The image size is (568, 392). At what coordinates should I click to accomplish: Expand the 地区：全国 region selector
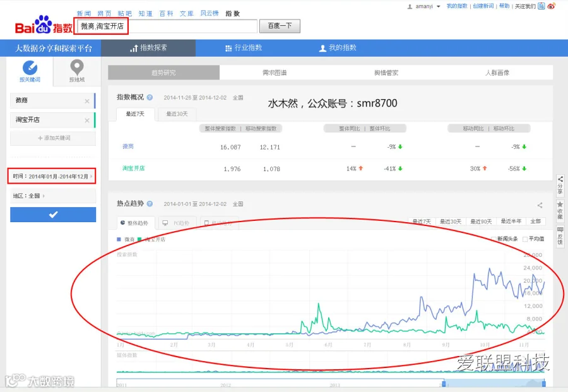(53, 196)
